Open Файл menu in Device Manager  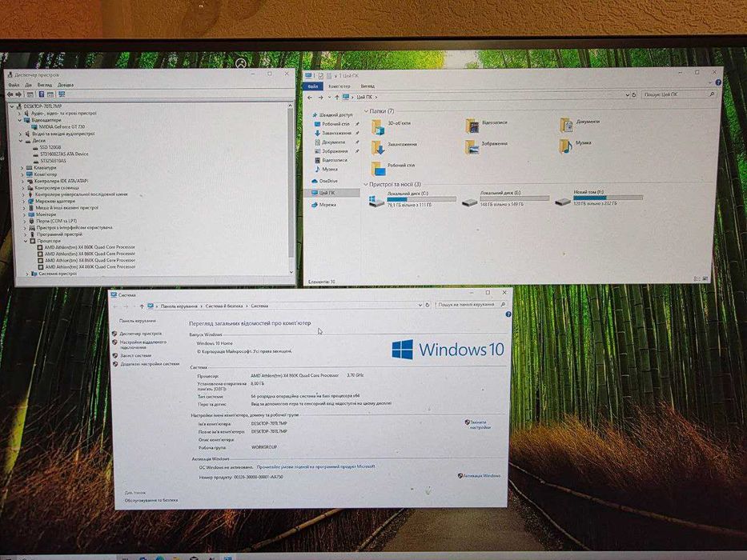[x=14, y=85]
